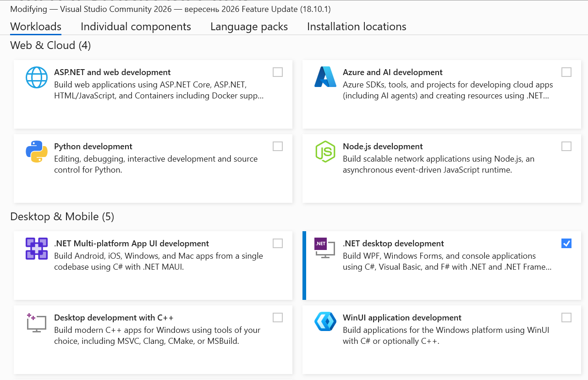The height and width of the screenshot is (380, 588).
Task: Enable the Azure and AI development workload
Action: click(566, 72)
